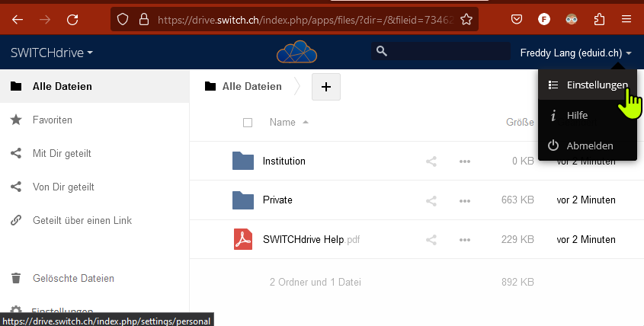Click the 0 KB size of Institution

coord(523,161)
